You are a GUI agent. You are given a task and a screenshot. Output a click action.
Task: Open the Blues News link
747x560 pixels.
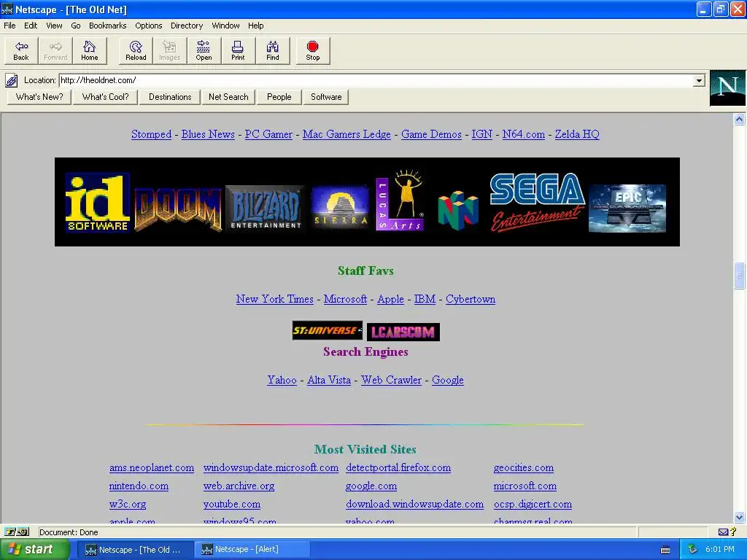pyautogui.click(x=208, y=134)
